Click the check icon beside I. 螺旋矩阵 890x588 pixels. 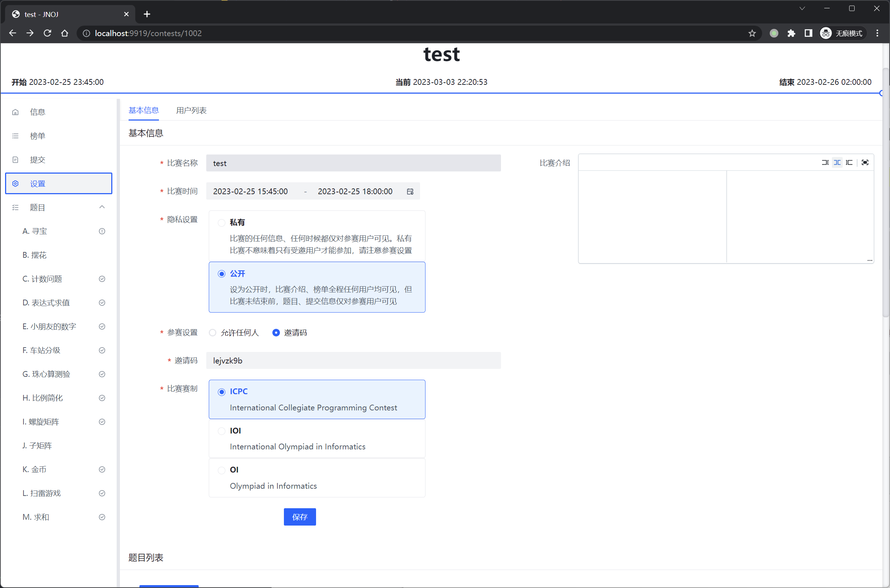pyautogui.click(x=102, y=422)
